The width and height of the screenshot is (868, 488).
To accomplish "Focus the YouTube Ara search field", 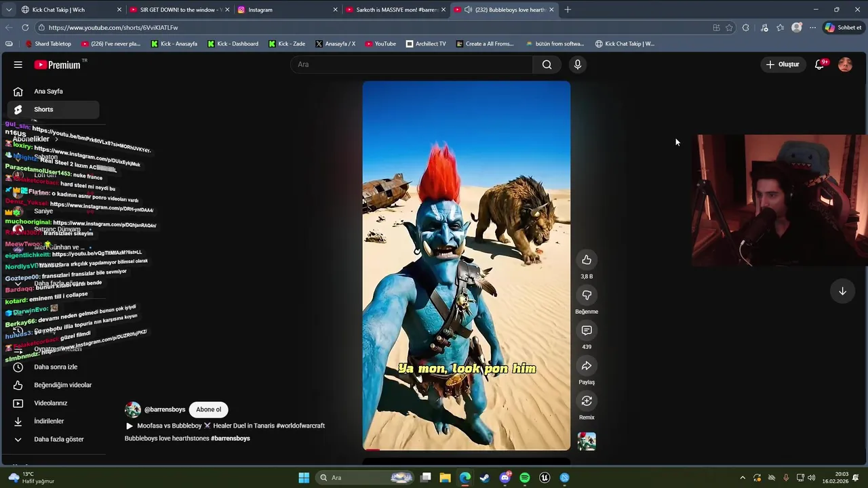I will pyautogui.click(x=412, y=64).
